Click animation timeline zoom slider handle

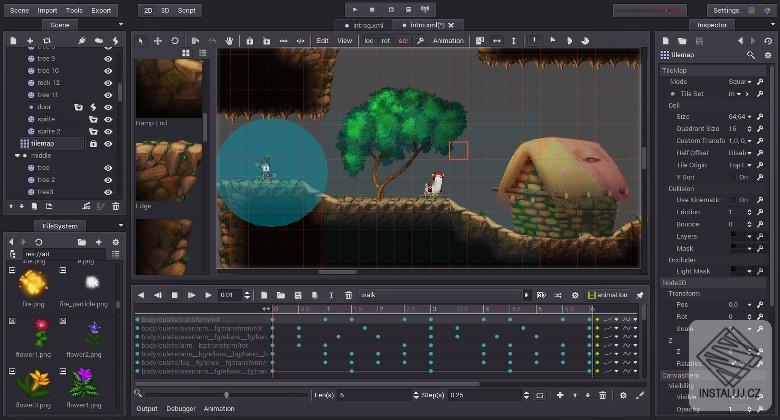click(227, 395)
